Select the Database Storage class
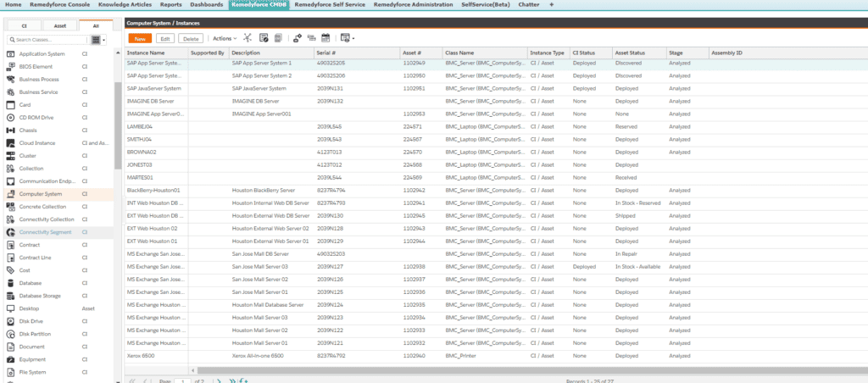 58,296
